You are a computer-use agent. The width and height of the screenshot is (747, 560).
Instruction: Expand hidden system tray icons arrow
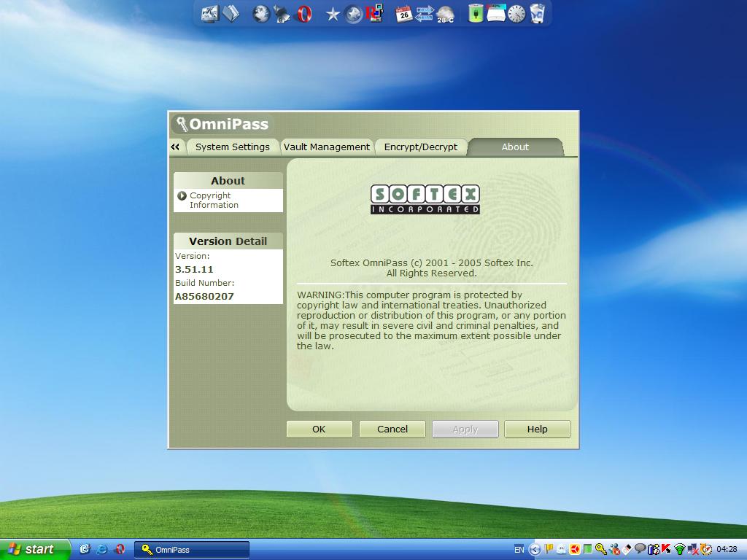[535, 550]
